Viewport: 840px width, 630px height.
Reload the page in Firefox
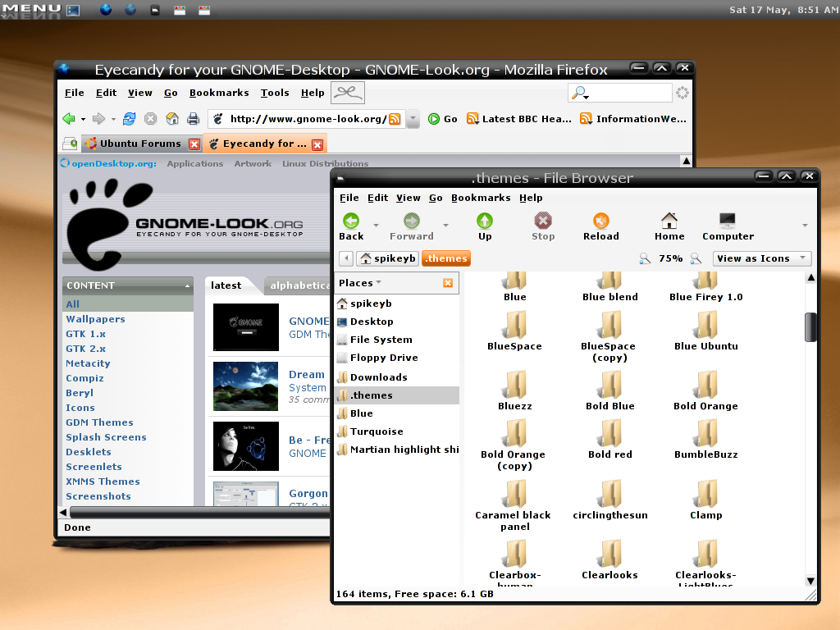pyautogui.click(x=129, y=118)
